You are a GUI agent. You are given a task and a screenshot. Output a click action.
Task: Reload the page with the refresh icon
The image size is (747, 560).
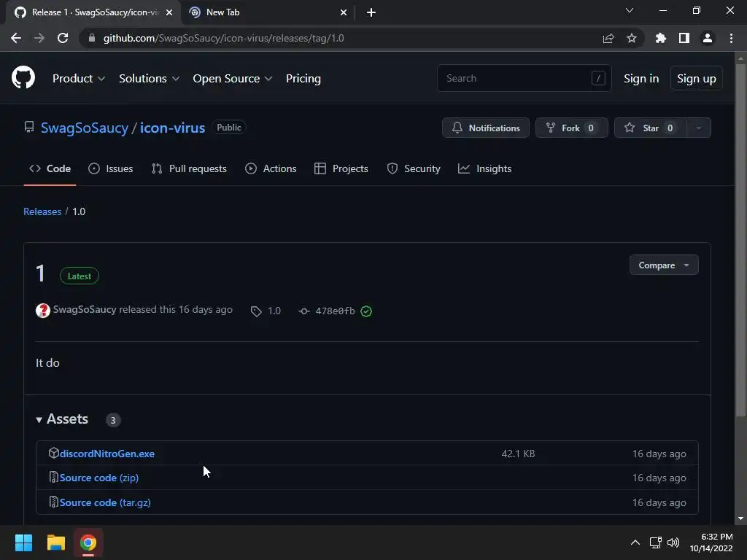click(63, 38)
